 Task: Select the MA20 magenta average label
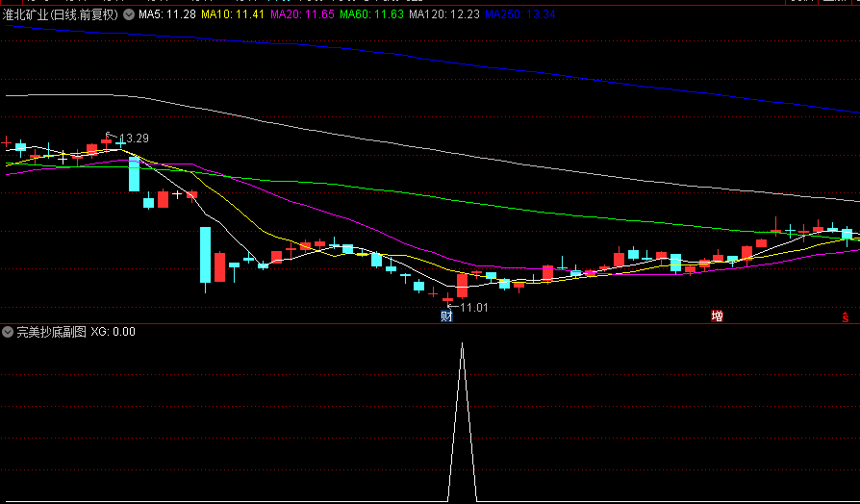[x=301, y=14]
